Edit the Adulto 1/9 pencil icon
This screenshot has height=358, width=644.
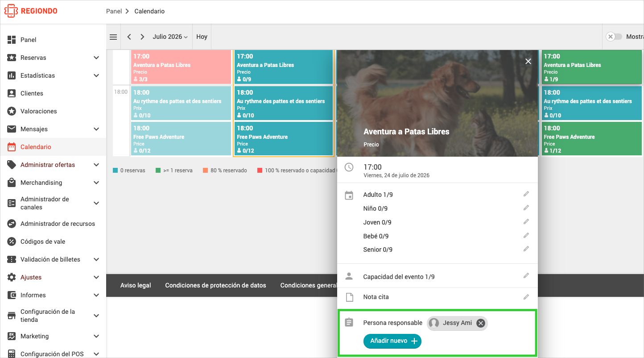point(526,194)
